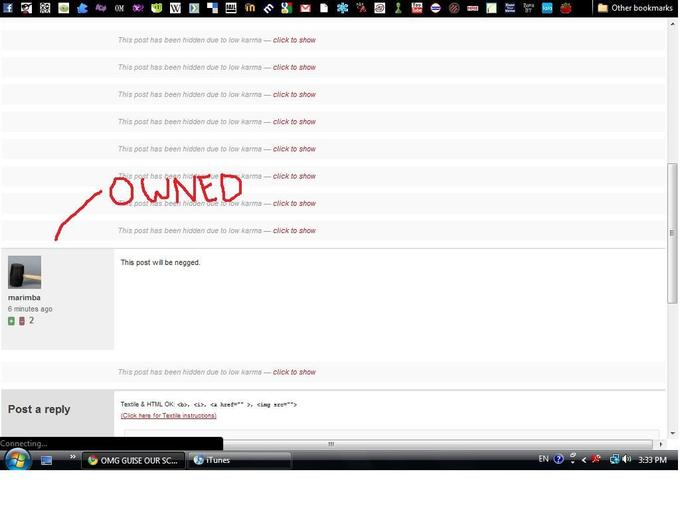This screenshot has width=680, height=510.
Task: Click the page scroll-up arrow
Action: [672, 24]
